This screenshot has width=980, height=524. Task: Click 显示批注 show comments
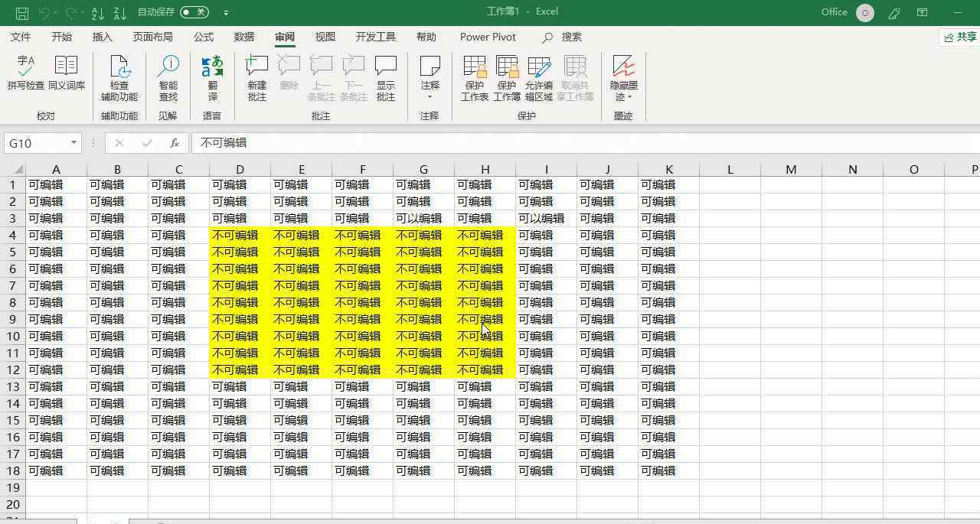tap(385, 79)
